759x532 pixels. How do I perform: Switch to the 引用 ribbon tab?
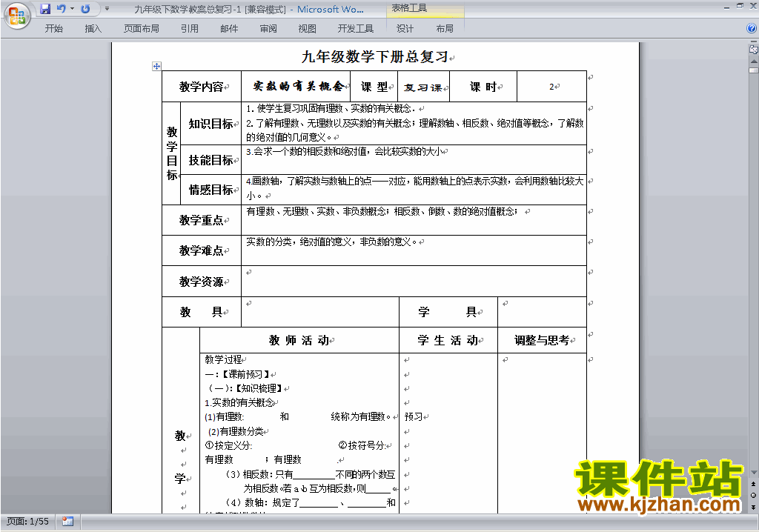pyautogui.click(x=190, y=29)
